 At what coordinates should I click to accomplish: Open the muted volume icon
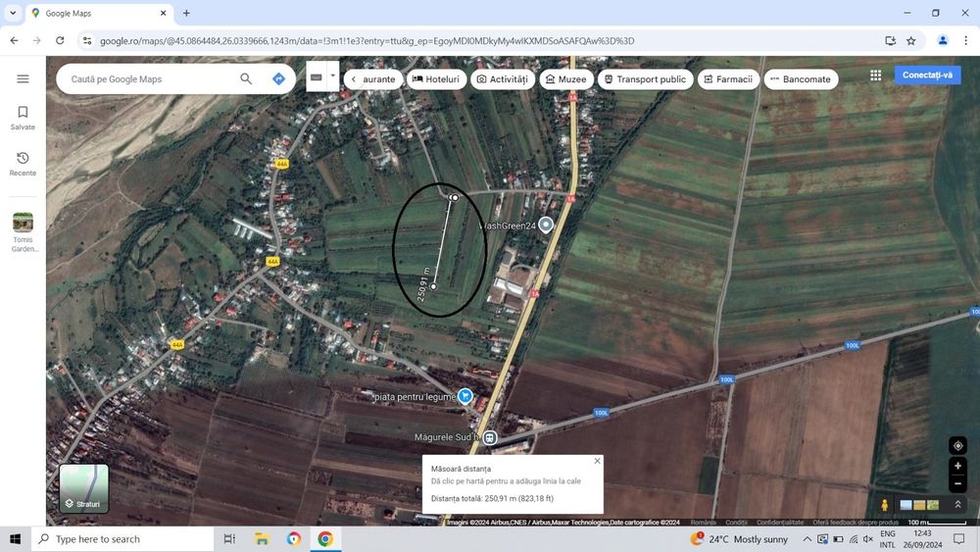coord(868,539)
